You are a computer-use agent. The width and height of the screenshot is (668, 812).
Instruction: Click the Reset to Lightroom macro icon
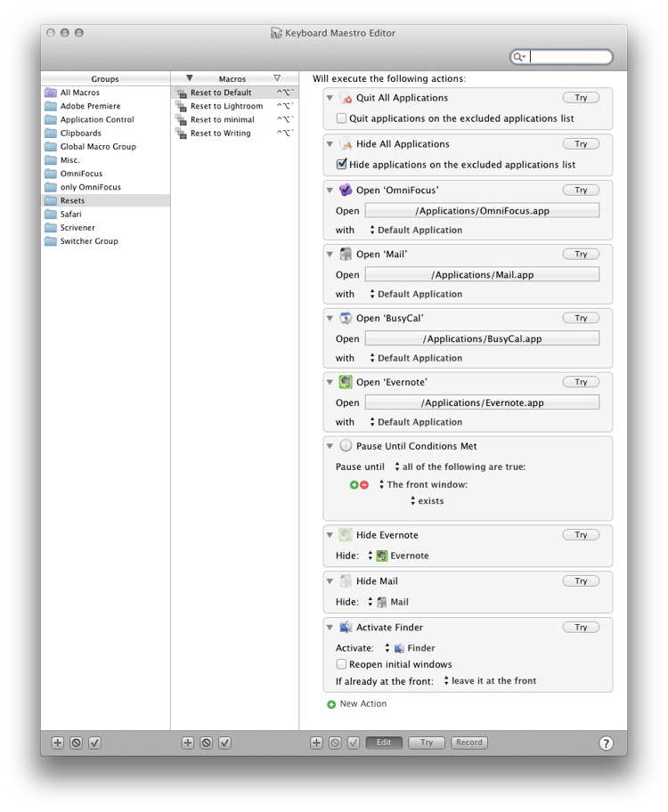click(x=181, y=106)
